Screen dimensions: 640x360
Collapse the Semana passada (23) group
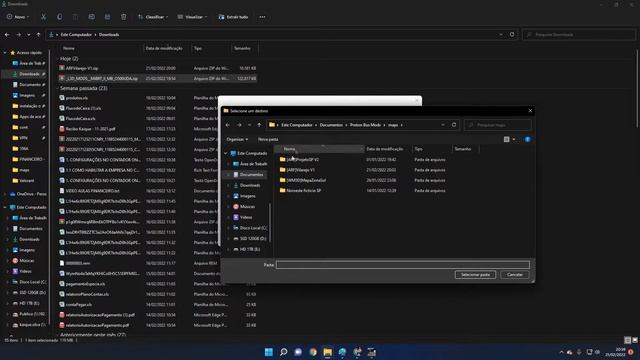(x=57, y=88)
